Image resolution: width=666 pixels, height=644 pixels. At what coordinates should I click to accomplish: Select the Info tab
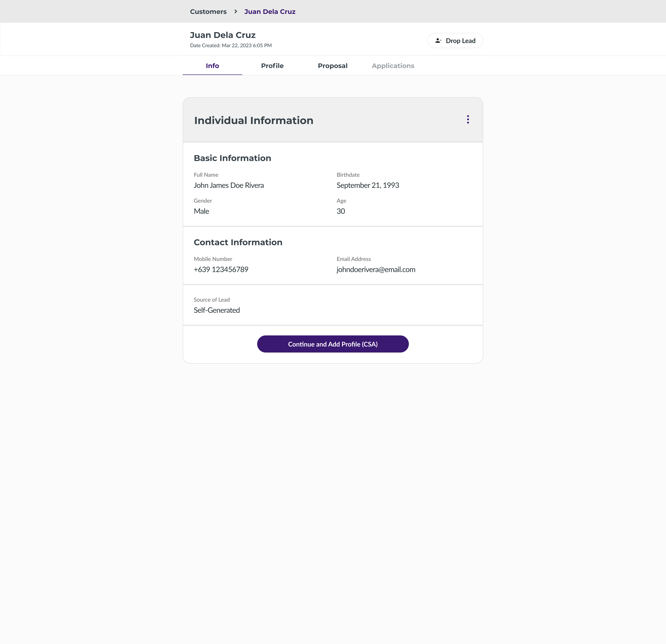212,66
